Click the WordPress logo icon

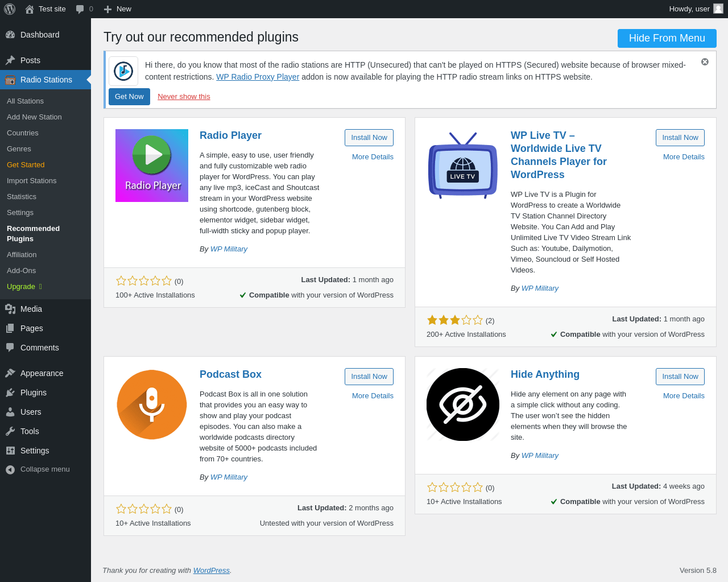[10, 9]
